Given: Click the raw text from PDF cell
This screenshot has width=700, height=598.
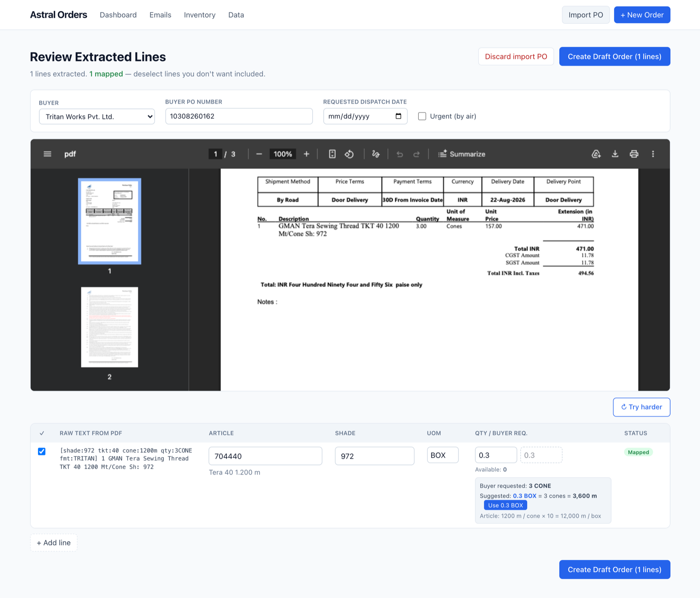Looking at the screenshot, I should pos(126,458).
